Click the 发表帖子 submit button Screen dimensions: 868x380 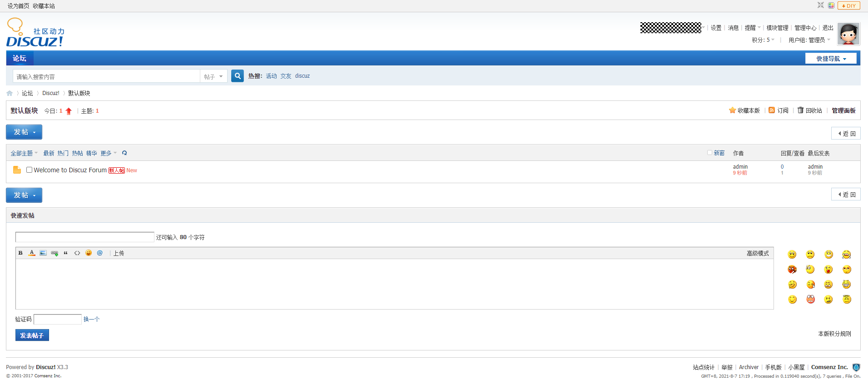pos(32,335)
